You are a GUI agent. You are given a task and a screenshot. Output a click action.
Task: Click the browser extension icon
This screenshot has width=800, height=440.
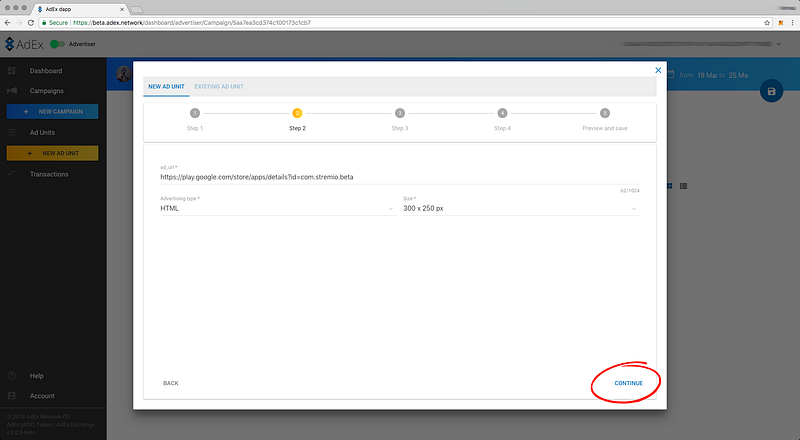pyautogui.click(x=781, y=22)
